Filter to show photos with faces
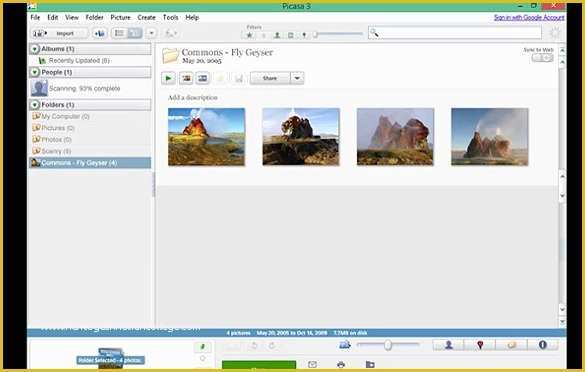585x372 pixels. click(277, 35)
